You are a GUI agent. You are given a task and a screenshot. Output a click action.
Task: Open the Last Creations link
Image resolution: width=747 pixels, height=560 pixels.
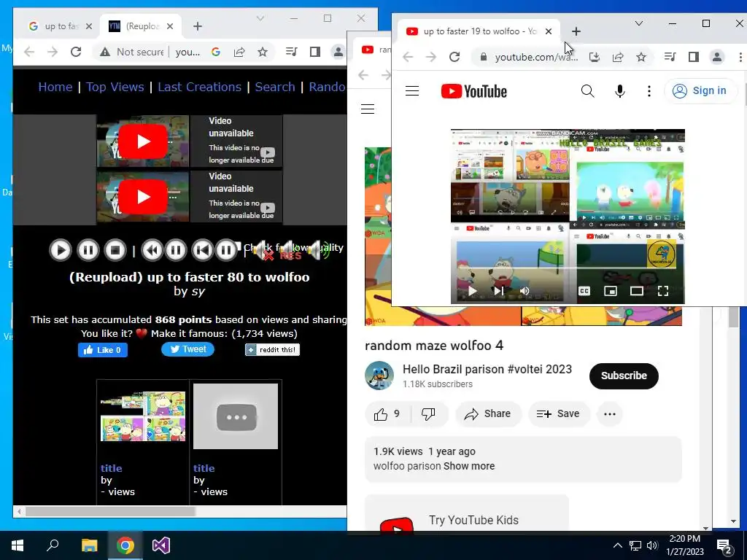click(200, 87)
